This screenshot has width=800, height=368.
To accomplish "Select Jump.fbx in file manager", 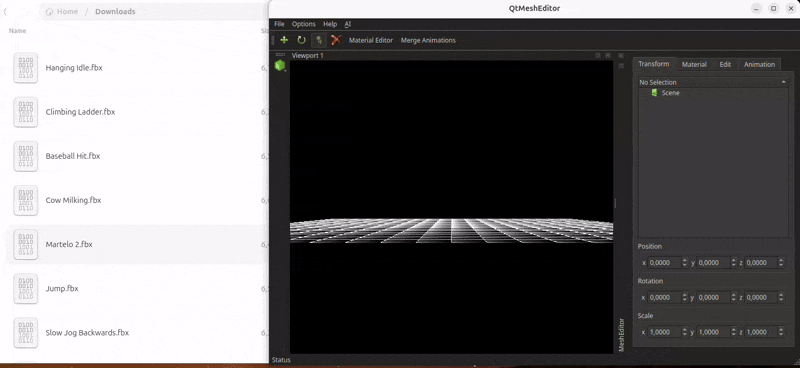I will point(62,288).
